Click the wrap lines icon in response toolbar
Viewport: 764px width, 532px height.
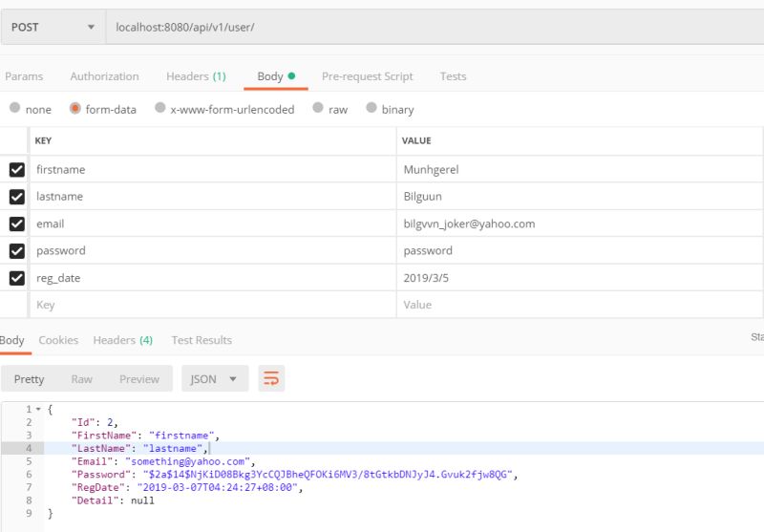point(271,378)
